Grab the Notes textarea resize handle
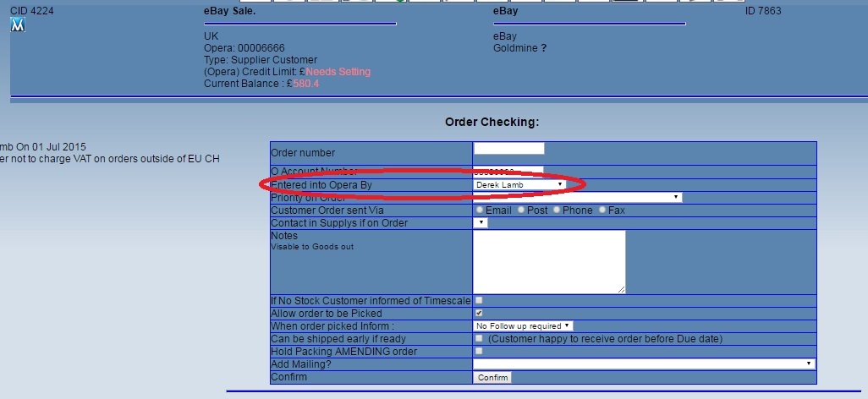The image size is (868, 399). (x=622, y=289)
